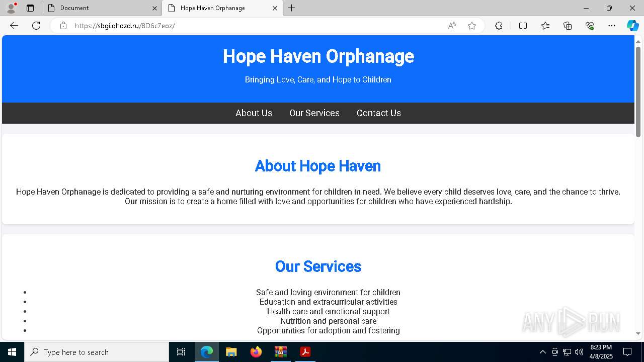Image resolution: width=644 pixels, height=362 pixels.
Task: Close the Hope Haven Orphanage tab
Action: (275, 8)
